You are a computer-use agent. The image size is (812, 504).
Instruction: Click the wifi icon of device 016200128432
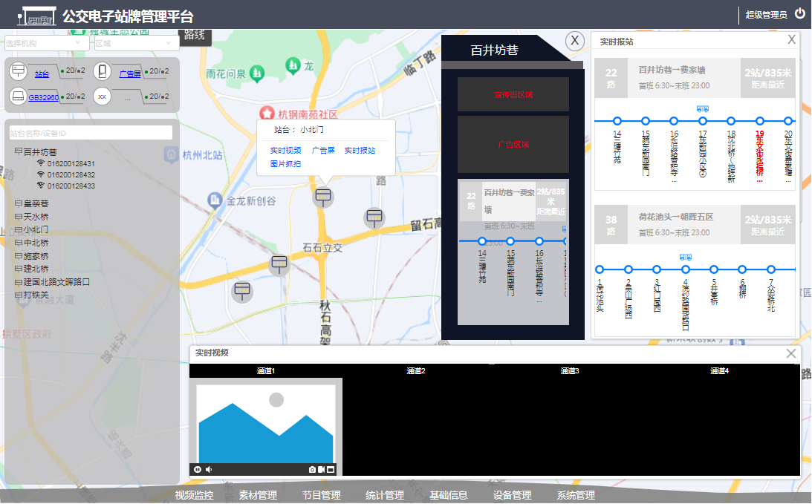coord(40,174)
